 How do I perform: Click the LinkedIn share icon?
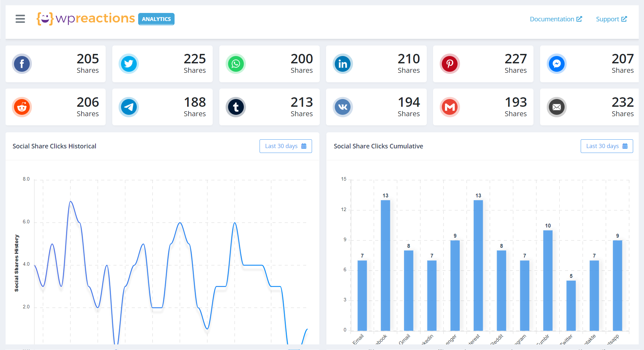pos(343,64)
